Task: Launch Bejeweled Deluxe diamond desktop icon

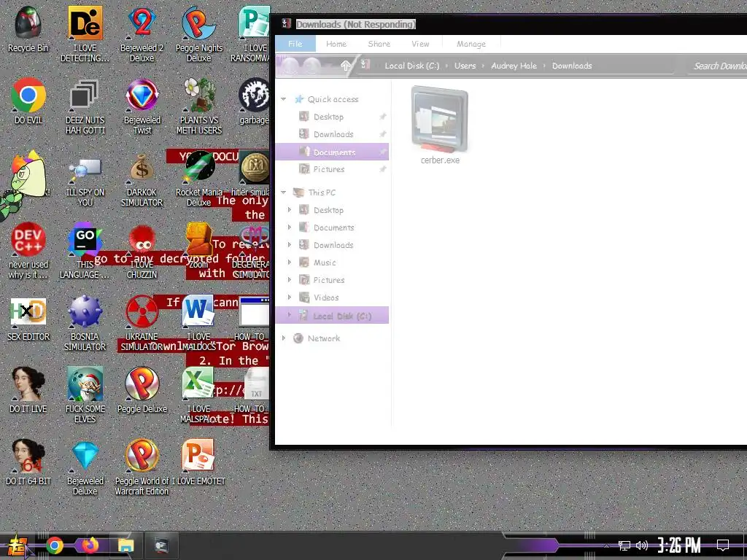Action: click(85, 467)
